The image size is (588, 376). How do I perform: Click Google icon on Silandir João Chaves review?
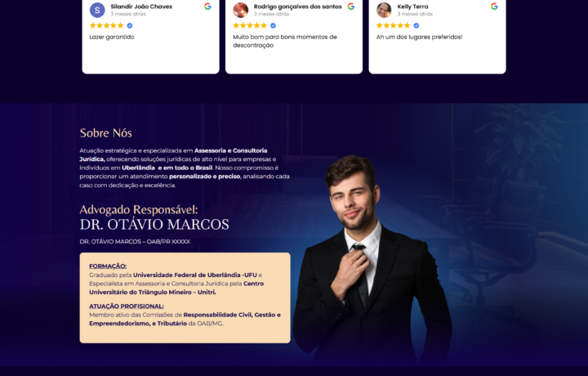pos(207,7)
